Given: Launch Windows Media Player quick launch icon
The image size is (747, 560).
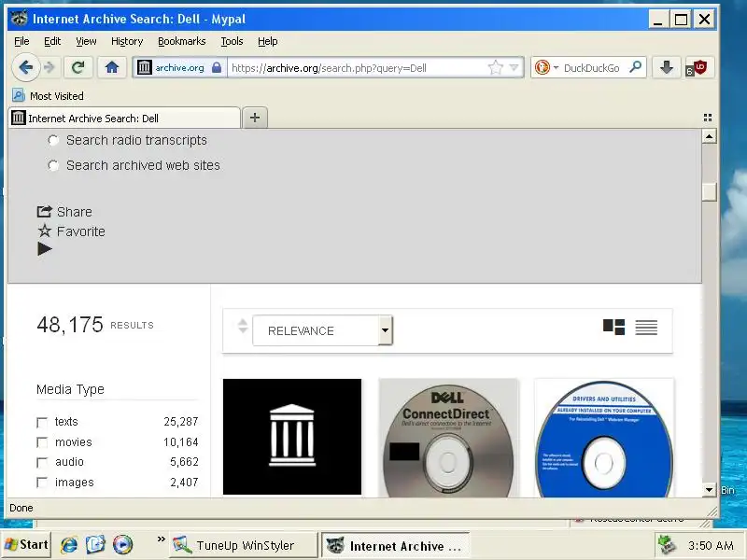Looking at the screenshot, I should click(122, 545).
